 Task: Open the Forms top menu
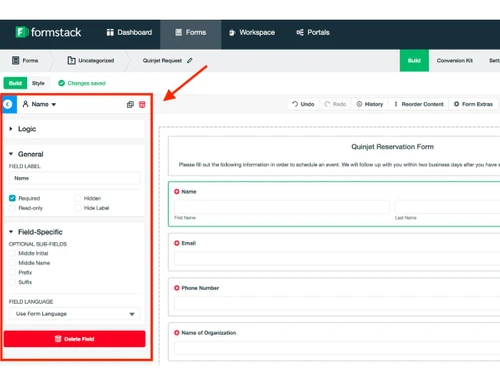191,32
